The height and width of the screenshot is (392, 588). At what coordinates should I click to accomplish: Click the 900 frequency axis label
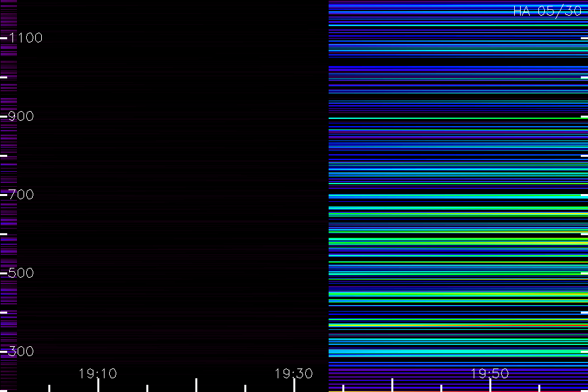point(21,116)
